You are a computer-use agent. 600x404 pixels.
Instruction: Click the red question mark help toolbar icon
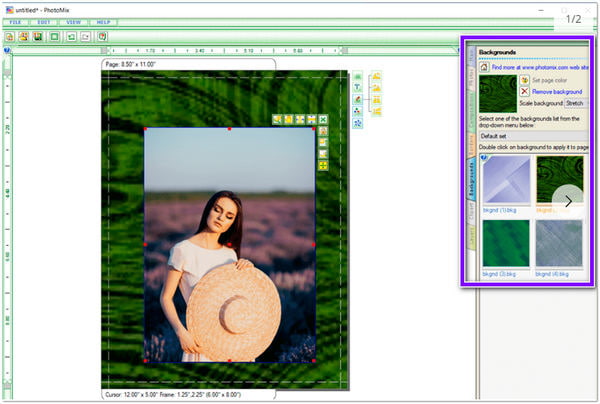point(102,37)
